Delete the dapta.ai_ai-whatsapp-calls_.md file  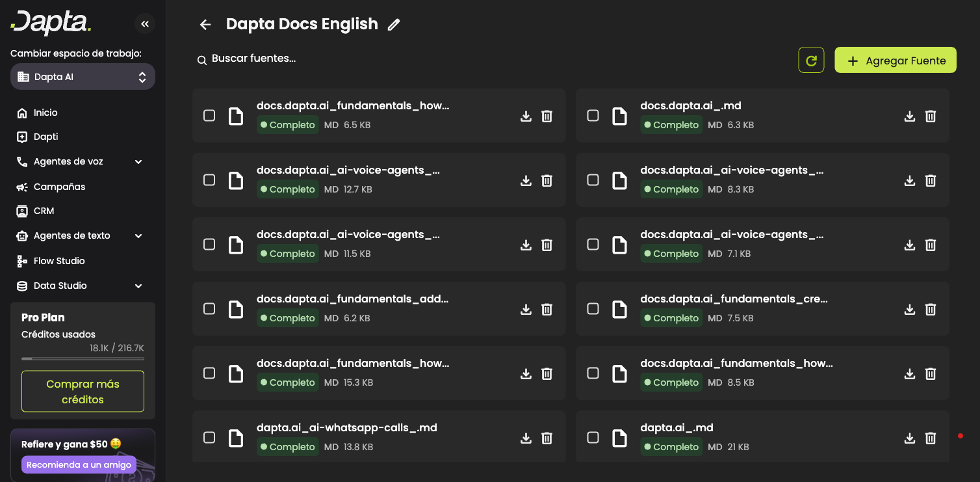tap(547, 438)
